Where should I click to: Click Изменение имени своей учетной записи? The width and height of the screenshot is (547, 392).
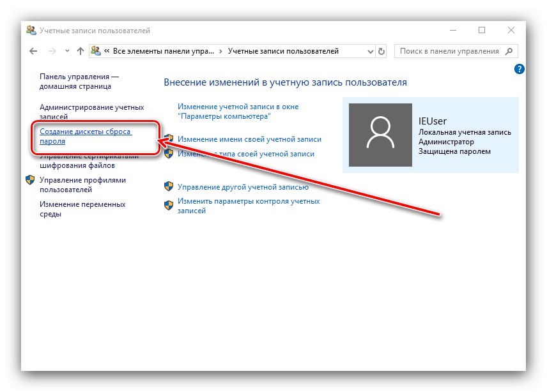point(250,139)
